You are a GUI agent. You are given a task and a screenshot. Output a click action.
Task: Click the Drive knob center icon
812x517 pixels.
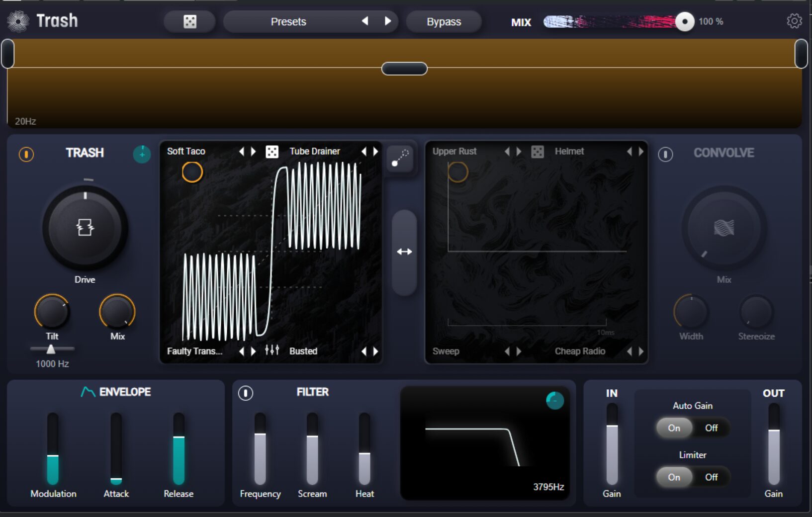click(85, 228)
